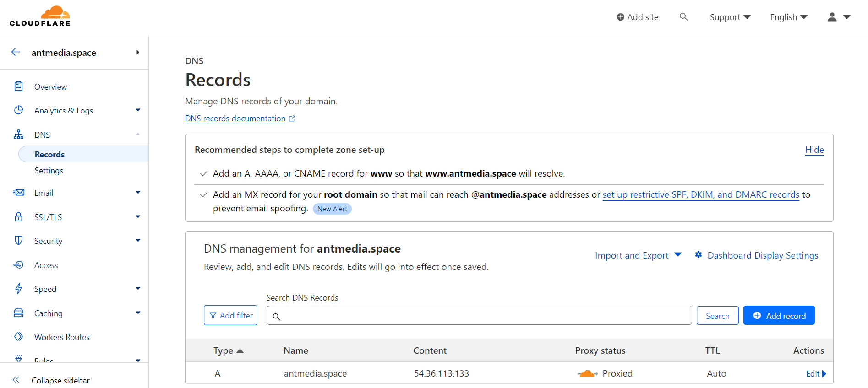Click the magnifier inside DNS search field
This screenshot has height=388, width=868.
(277, 317)
